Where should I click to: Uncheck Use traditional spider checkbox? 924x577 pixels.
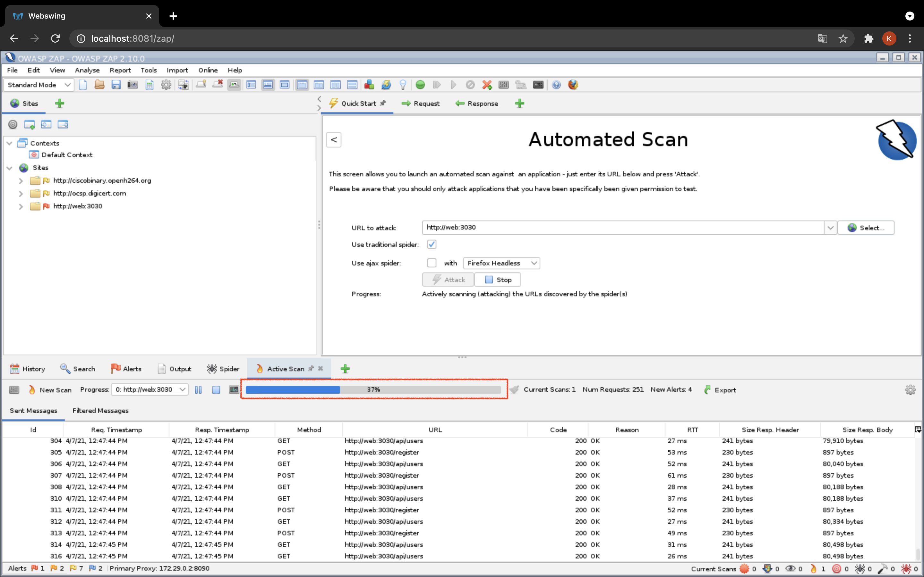pos(432,244)
